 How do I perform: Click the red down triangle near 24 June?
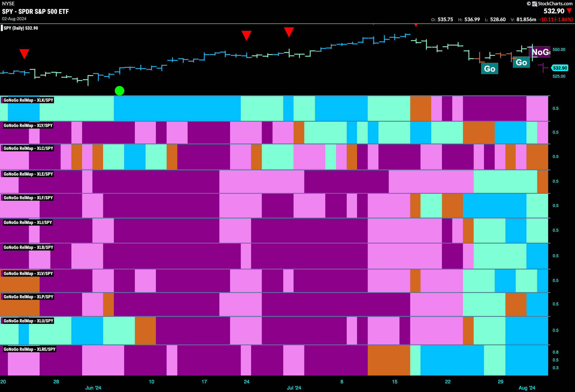[x=246, y=36]
